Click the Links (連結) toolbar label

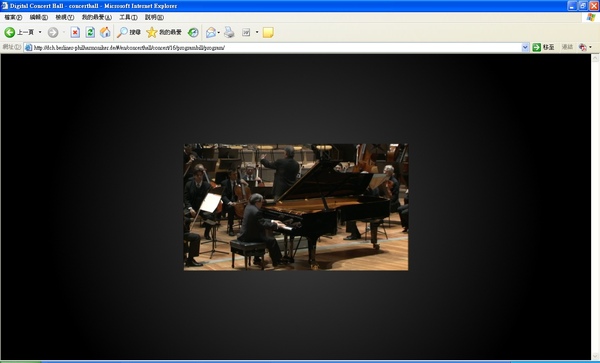[567, 47]
